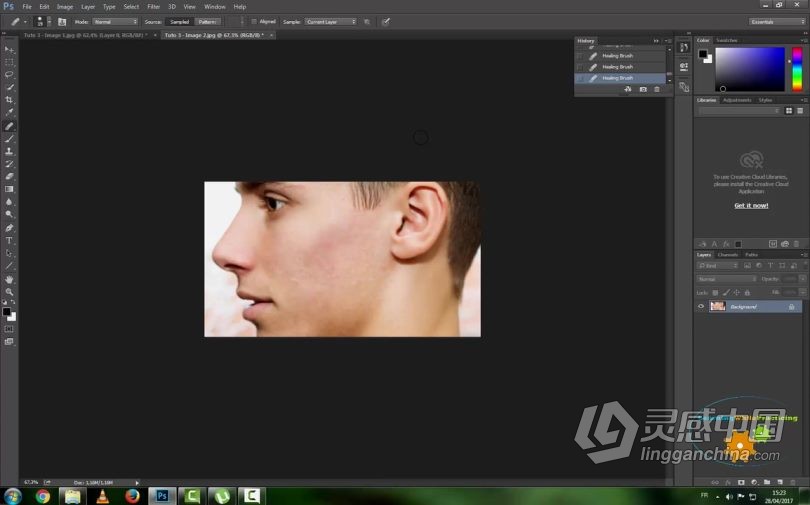Viewport: 810px width, 505px height.
Task: Select the Pen tool
Action: point(9,228)
